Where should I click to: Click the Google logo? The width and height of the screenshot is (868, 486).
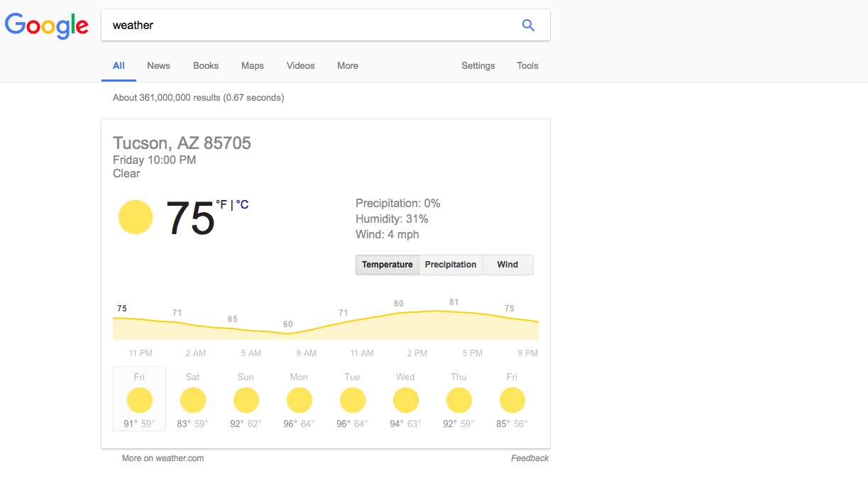click(47, 26)
